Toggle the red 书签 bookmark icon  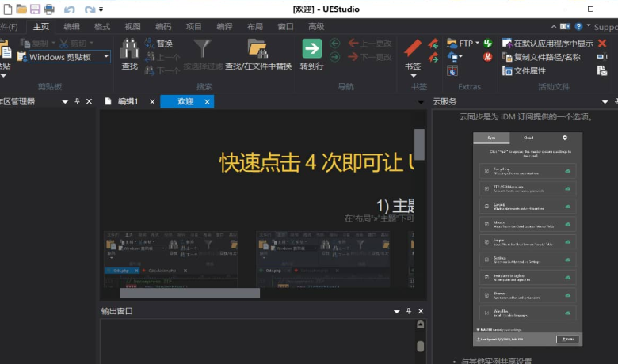coord(413,48)
